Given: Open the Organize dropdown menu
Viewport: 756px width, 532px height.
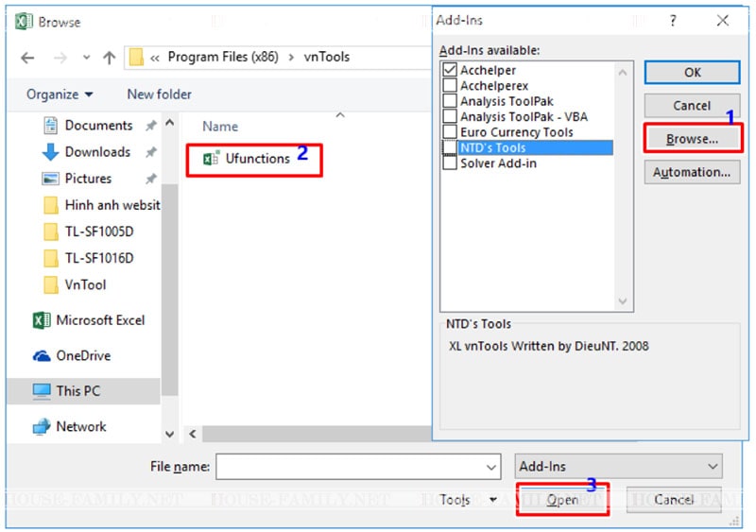Looking at the screenshot, I should tap(60, 94).
